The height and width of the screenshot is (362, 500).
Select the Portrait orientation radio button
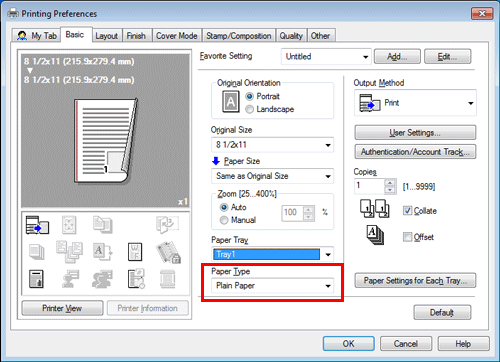(x=249, y=96)
